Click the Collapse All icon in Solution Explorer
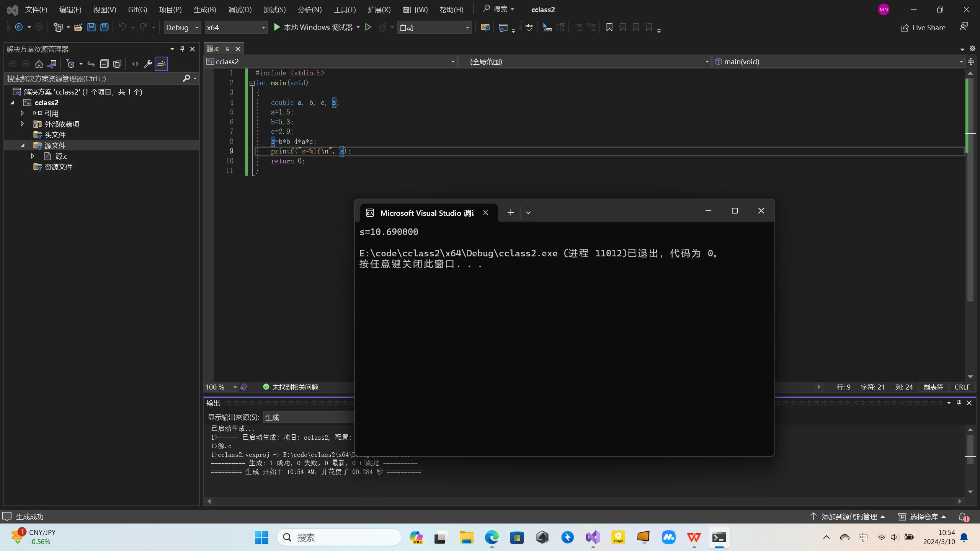 (104, 64)
